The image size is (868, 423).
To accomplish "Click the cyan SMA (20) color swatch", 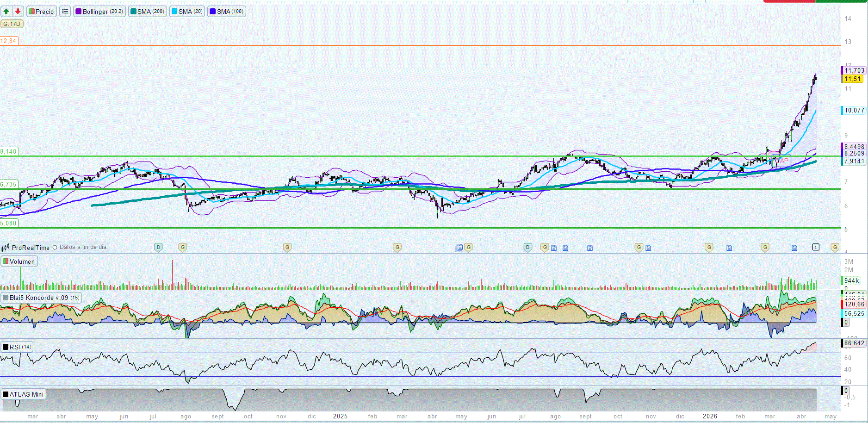I will click(x=174, y=12).
